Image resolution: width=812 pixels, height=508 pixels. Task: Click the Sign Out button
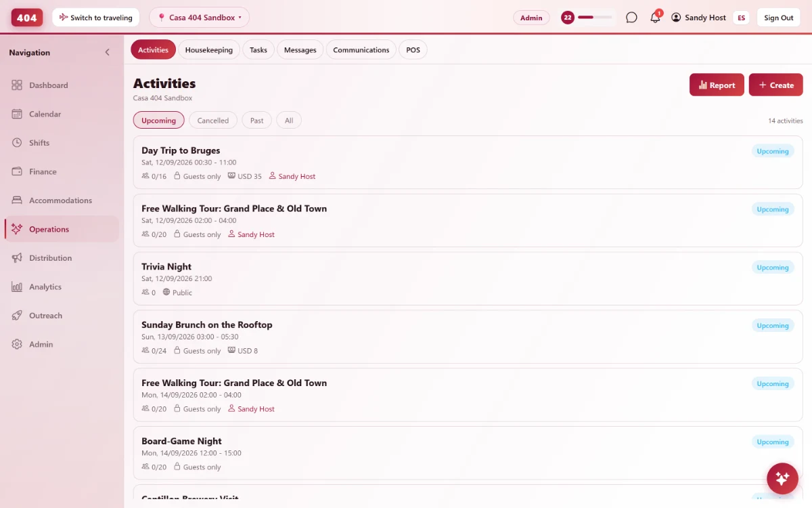click(x=779, y=18)
